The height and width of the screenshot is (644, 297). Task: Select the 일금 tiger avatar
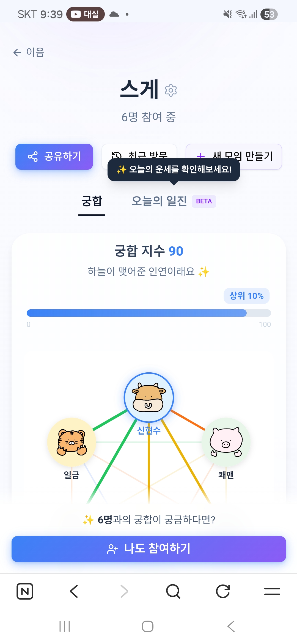pyautogui.click(x=72, y=442)
